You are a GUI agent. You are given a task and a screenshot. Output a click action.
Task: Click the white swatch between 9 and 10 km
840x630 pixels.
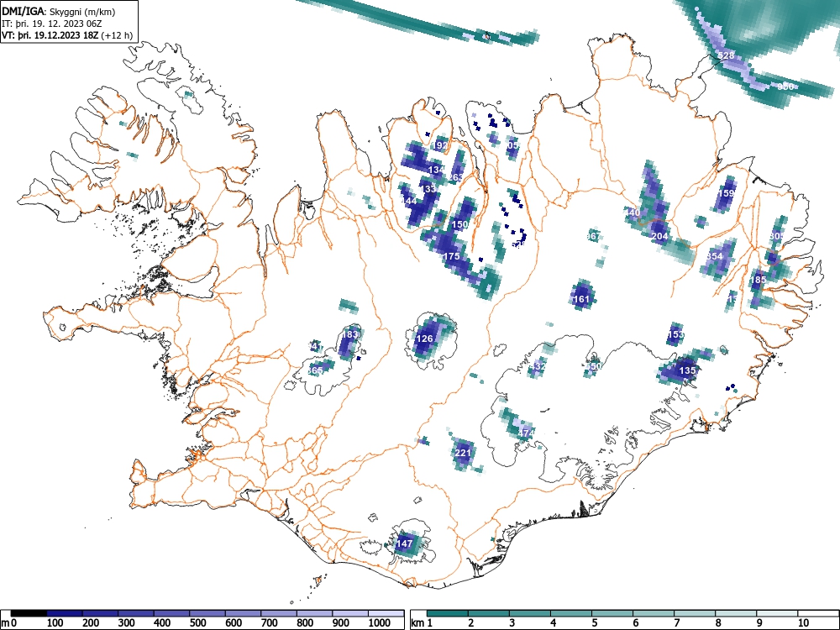click(x=777, y=613)
